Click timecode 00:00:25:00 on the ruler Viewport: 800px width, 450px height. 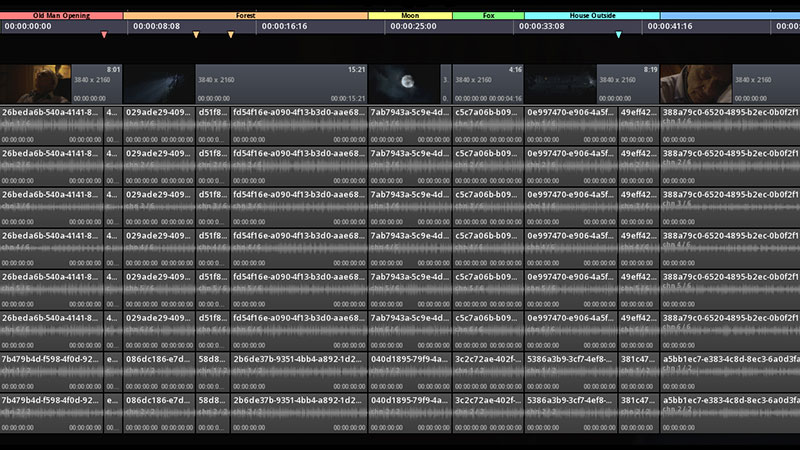(x=413, y=26)
